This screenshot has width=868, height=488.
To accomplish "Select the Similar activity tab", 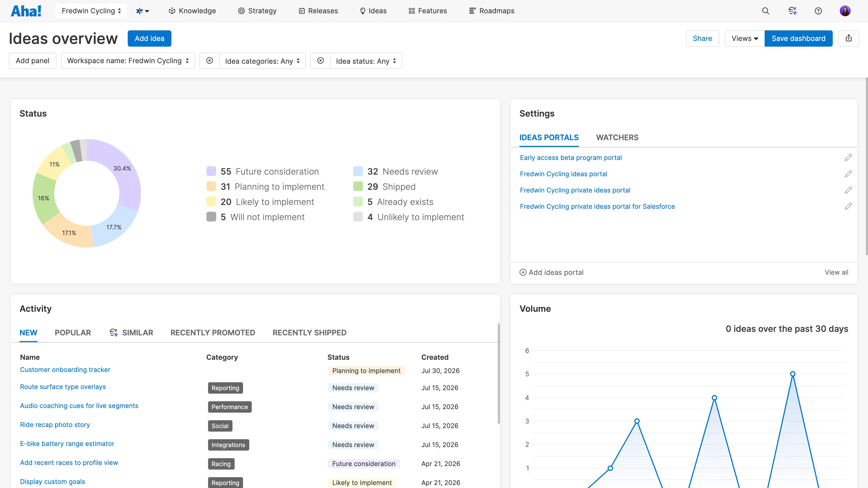I will click(x=131, y=332).
